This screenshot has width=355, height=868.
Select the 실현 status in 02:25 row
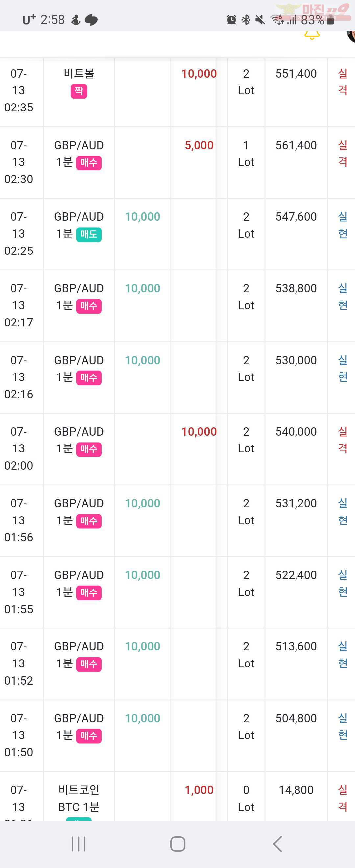click(x=343, y=225)
